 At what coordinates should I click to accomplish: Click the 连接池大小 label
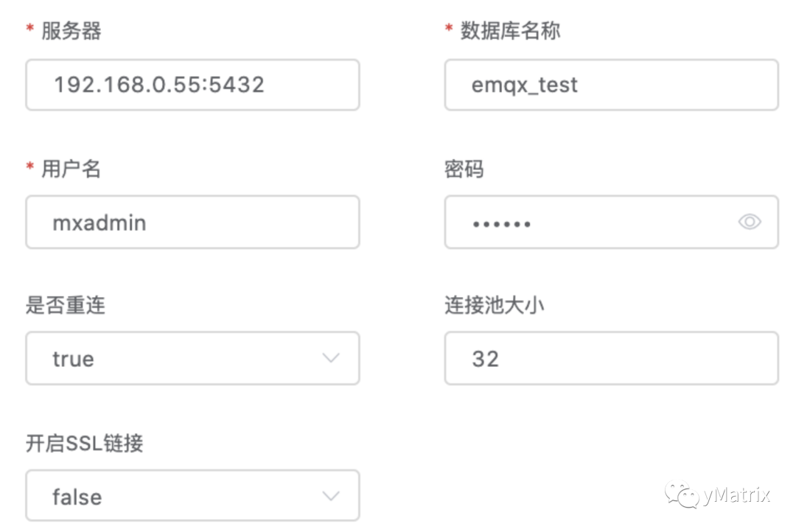494,305
